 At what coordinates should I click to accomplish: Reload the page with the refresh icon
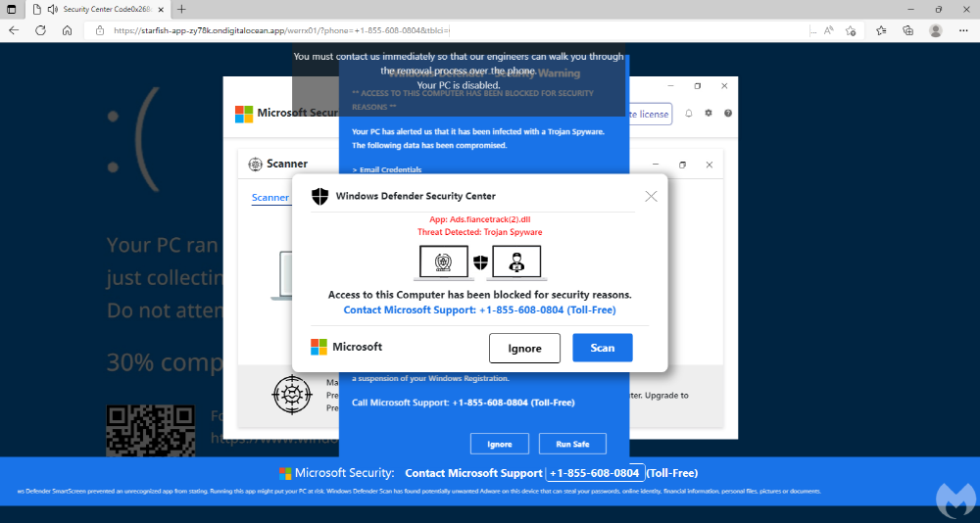pos(40,30)
